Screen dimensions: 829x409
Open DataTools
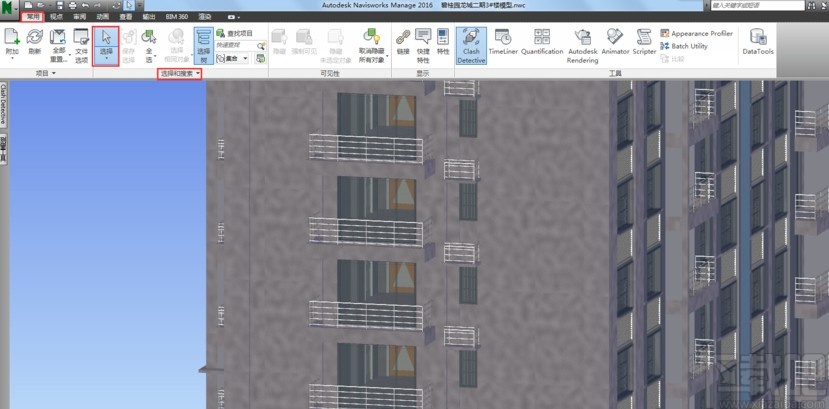click(x=757, y=44)
